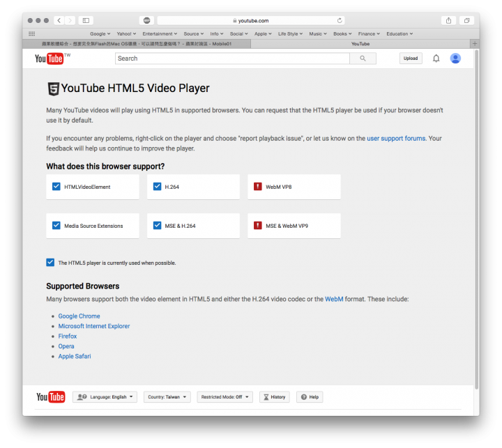This screenshot has width=502, height=448.
Task: Click the MSE & WebM VP9 label
Action: (287, 226)
